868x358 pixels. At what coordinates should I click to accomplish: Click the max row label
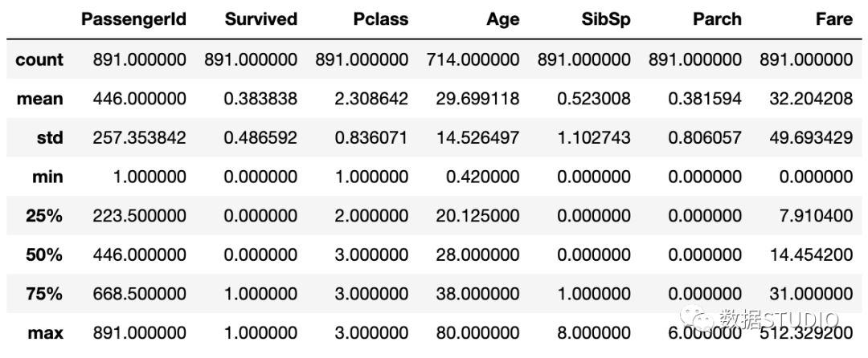[x=45, y=334]
